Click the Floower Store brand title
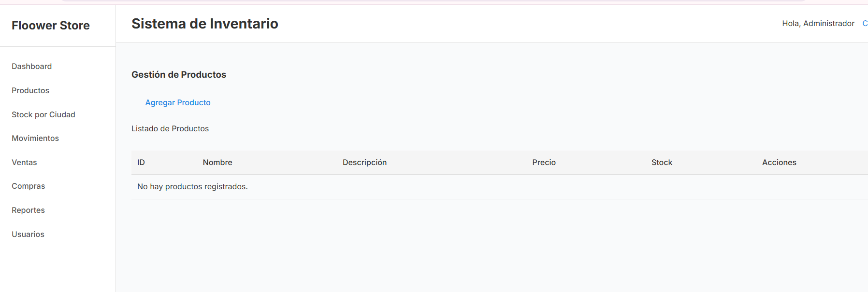This screenshot has height=292, width=868. [x=51, y=26]
